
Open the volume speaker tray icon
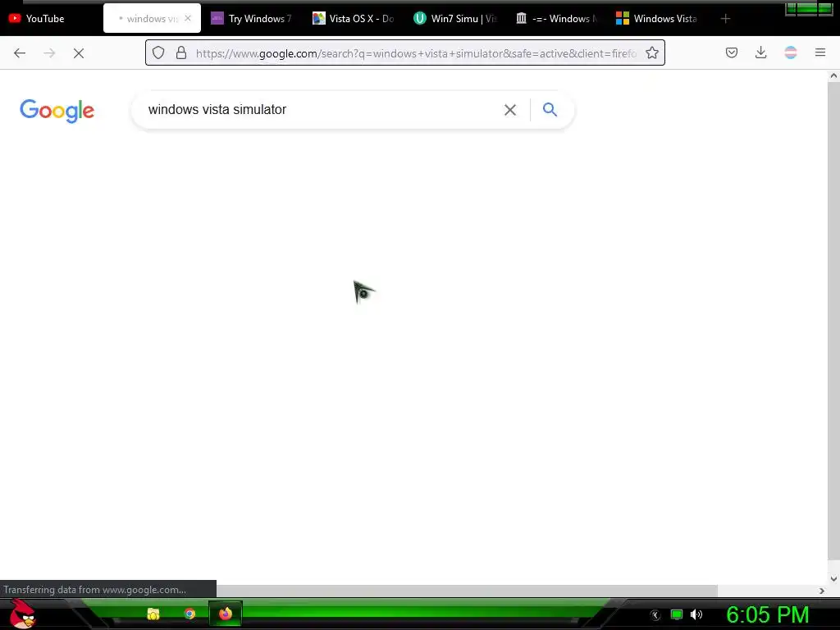click(x=696, y=614)
